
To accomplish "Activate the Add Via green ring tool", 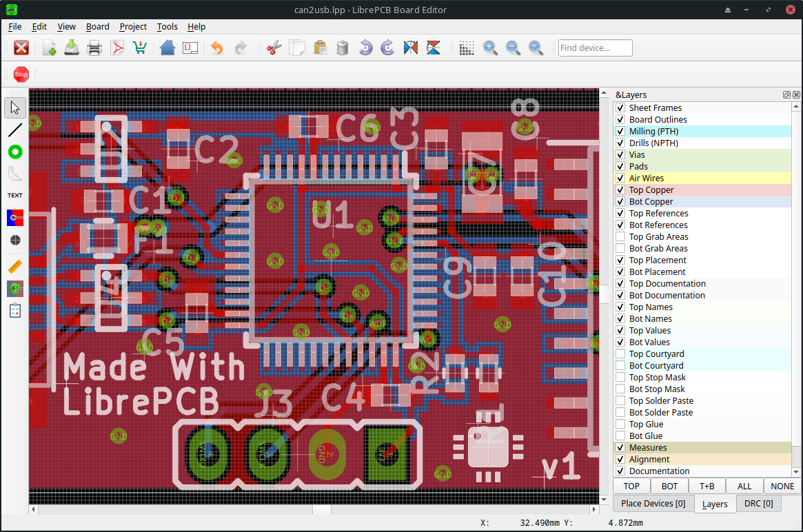I will click(x=15, y=152).
